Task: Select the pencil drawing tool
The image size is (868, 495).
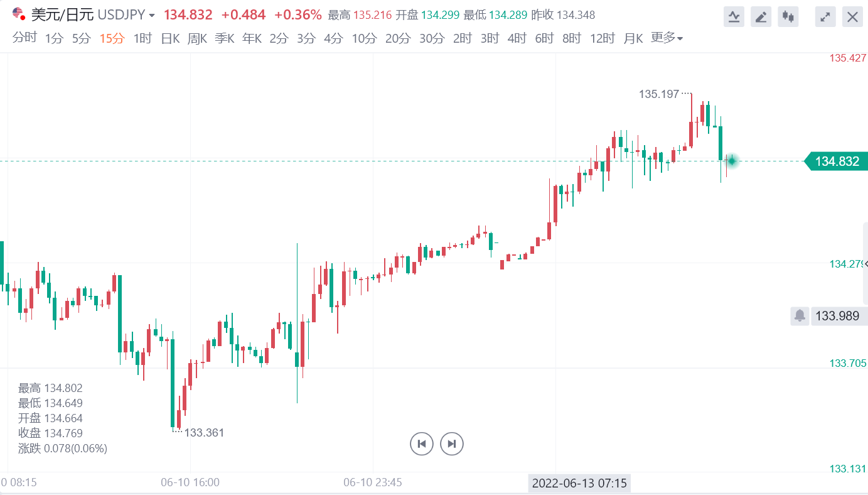Action: click(761, 16)
